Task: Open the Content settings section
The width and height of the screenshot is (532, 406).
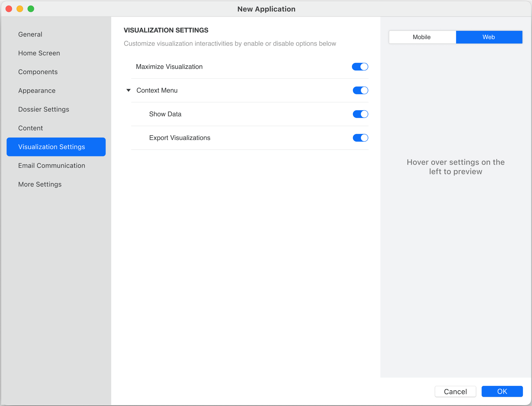Action: pos(30,128)
